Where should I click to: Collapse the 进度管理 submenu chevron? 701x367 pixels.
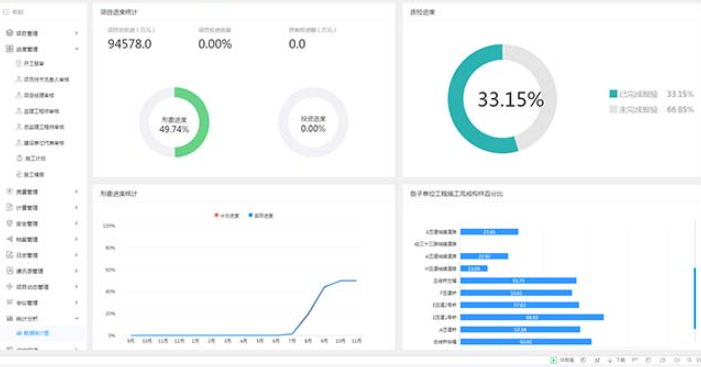coord(77,49)
